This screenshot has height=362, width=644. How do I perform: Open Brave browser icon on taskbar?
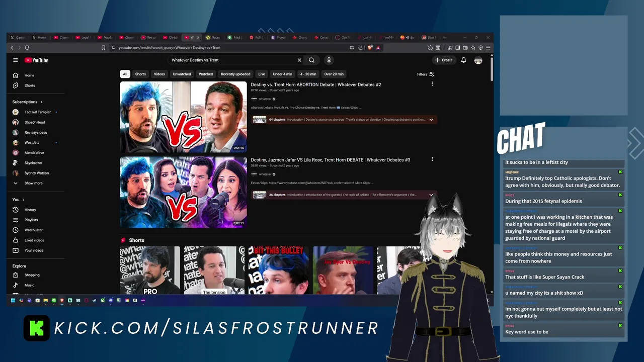pos(62,301)
